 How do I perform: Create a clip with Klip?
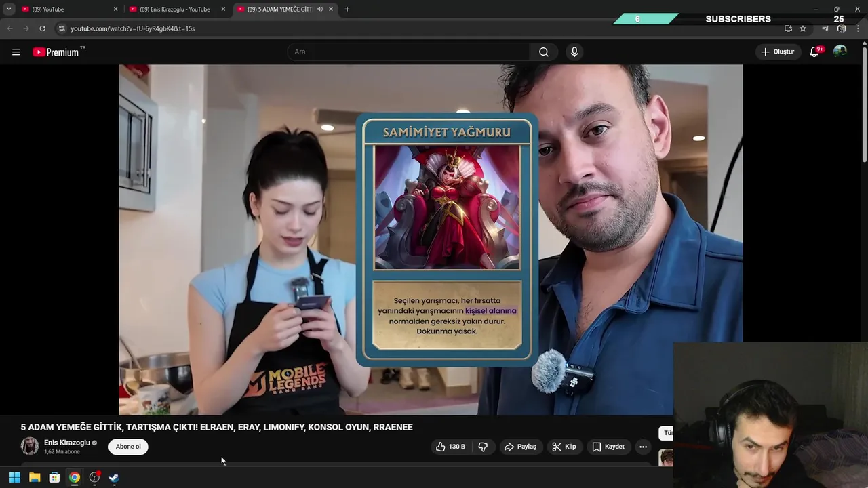(564, 447)
